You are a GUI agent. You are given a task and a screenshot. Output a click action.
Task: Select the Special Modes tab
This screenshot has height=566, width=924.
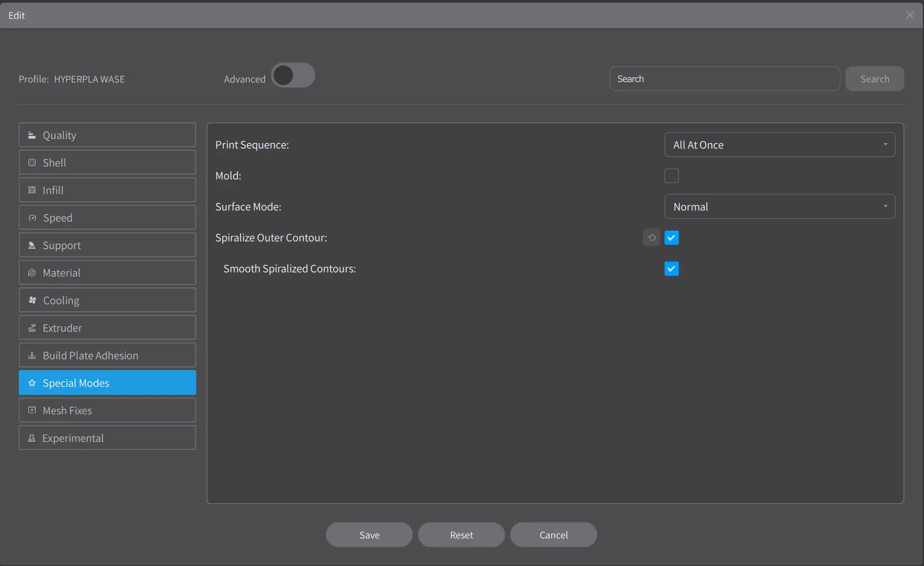pos(107,383)
